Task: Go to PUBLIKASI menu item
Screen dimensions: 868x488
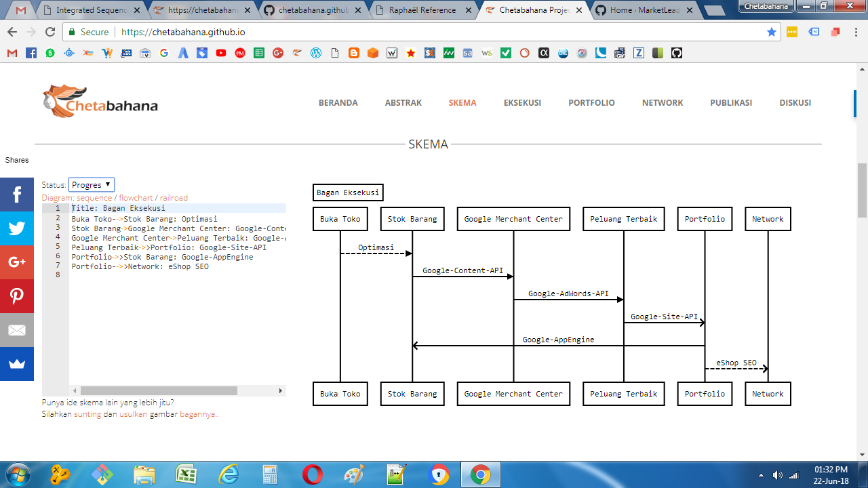Action: coord(731,103)
